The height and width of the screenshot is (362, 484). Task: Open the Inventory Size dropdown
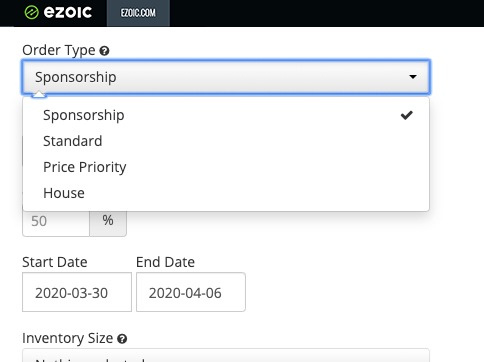226,355
